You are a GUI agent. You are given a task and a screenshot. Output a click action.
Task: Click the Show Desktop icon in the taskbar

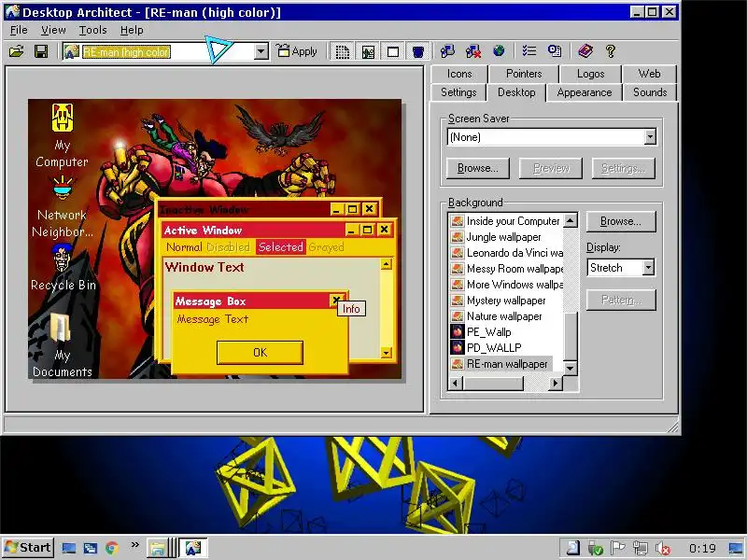[x=68, y=548]
